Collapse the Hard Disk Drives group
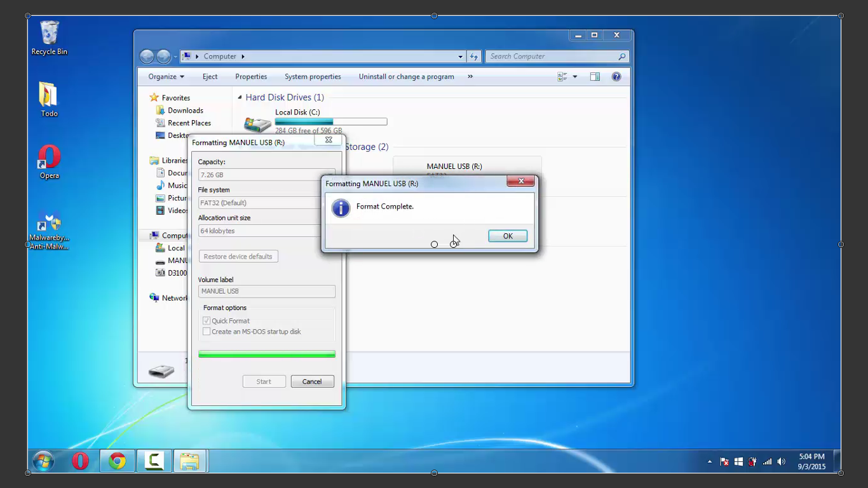The image size is (868, 488). click(240, 98)
